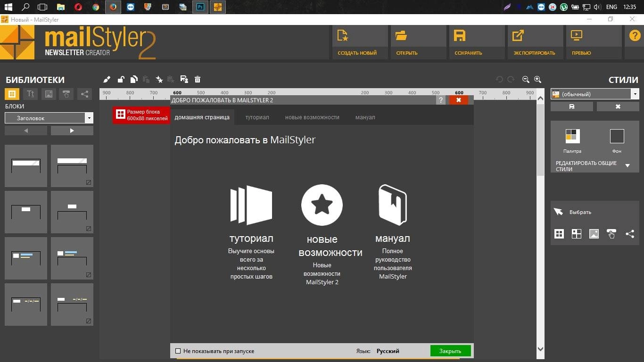This screenshot has height=362, width=644.
Task: Open Windows taskbar search
Action: 25,7
